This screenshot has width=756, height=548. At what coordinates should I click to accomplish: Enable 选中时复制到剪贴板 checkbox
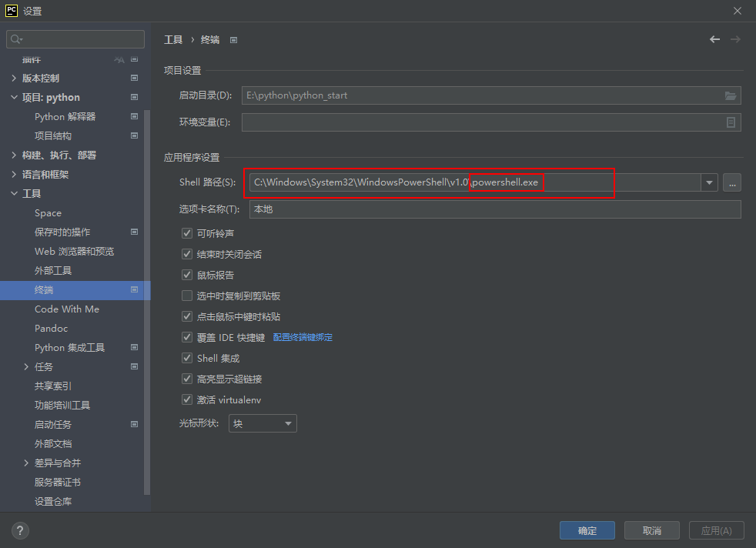[x=186, y=296]
